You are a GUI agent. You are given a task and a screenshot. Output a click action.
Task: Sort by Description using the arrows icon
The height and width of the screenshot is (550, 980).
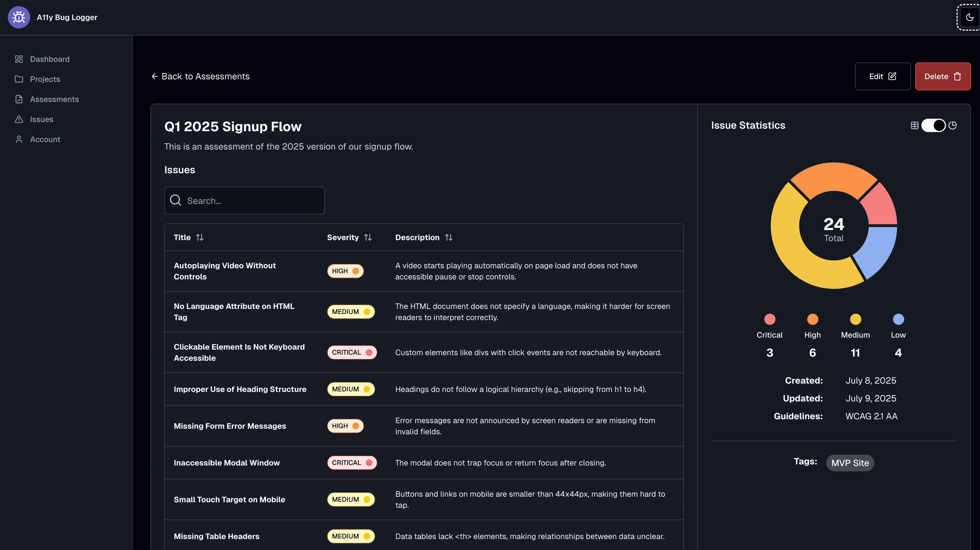(449, 237)
